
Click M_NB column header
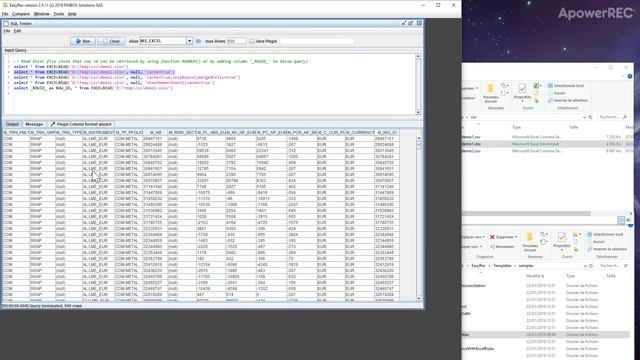(x=155, y=133)
